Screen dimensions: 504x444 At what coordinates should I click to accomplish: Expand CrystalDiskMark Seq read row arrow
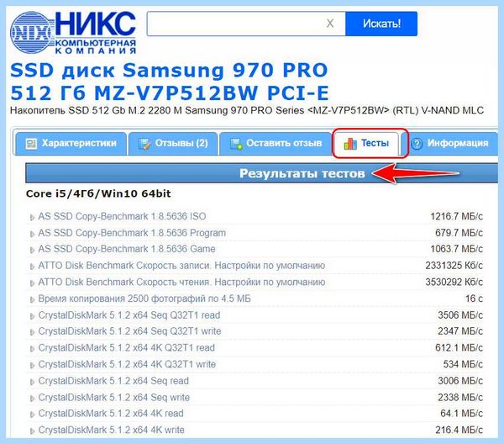coord(32,383)
